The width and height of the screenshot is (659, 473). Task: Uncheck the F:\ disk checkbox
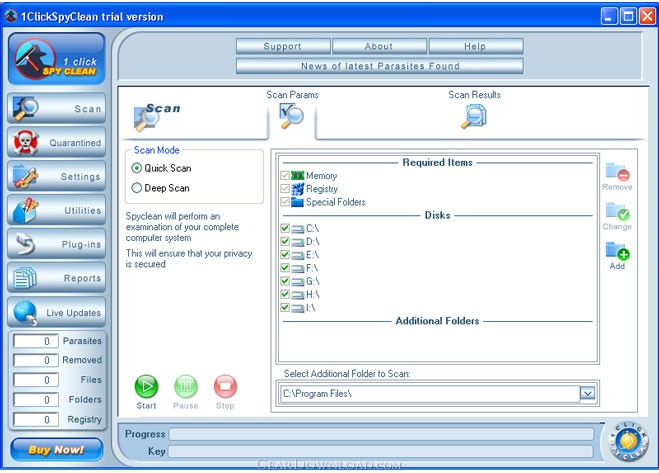(285, 267)
